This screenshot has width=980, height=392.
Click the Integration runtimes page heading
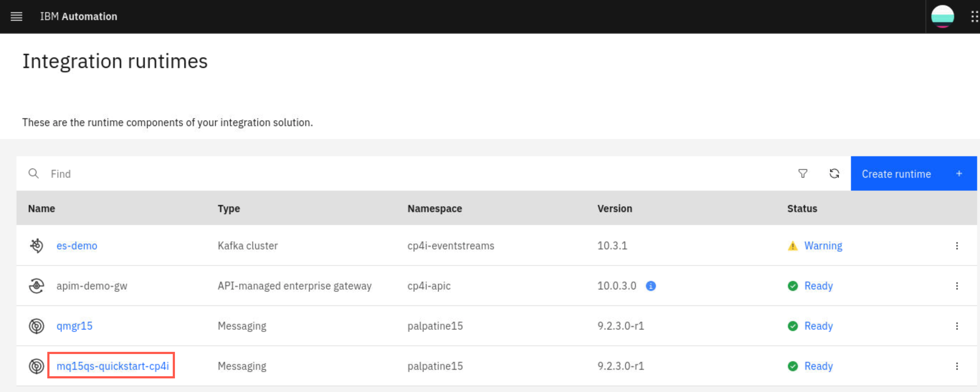115,61
